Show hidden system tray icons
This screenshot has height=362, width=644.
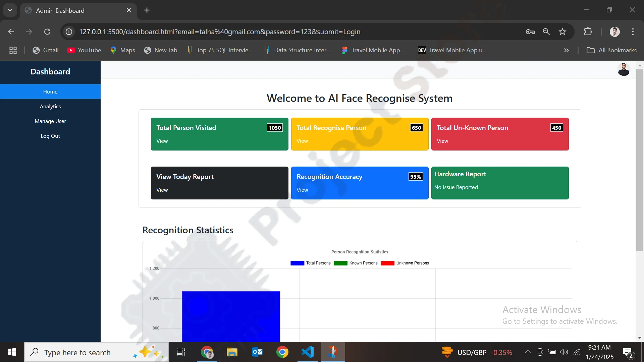[x=528, y=352]
